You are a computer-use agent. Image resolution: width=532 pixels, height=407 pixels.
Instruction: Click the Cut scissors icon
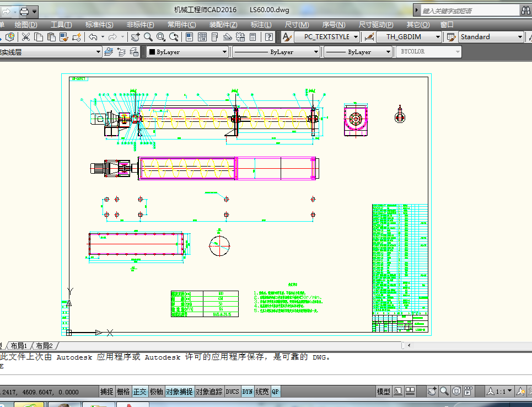(25, 37)
